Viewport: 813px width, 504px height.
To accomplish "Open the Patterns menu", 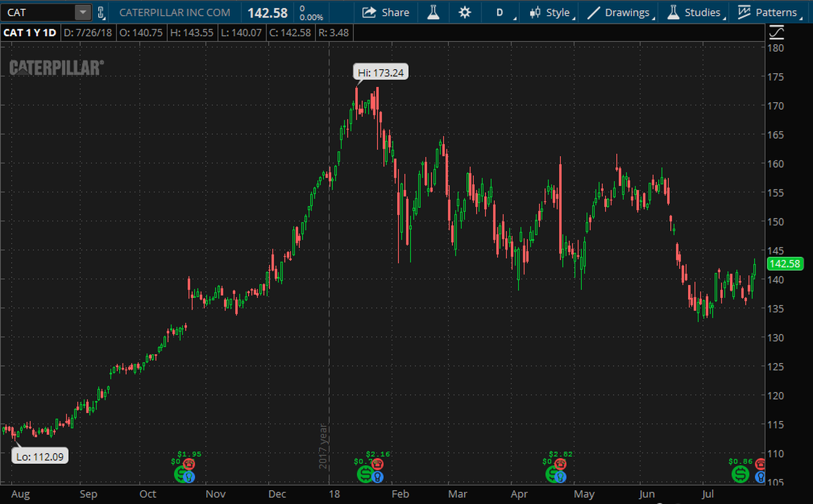I will (x=768, y=12).
